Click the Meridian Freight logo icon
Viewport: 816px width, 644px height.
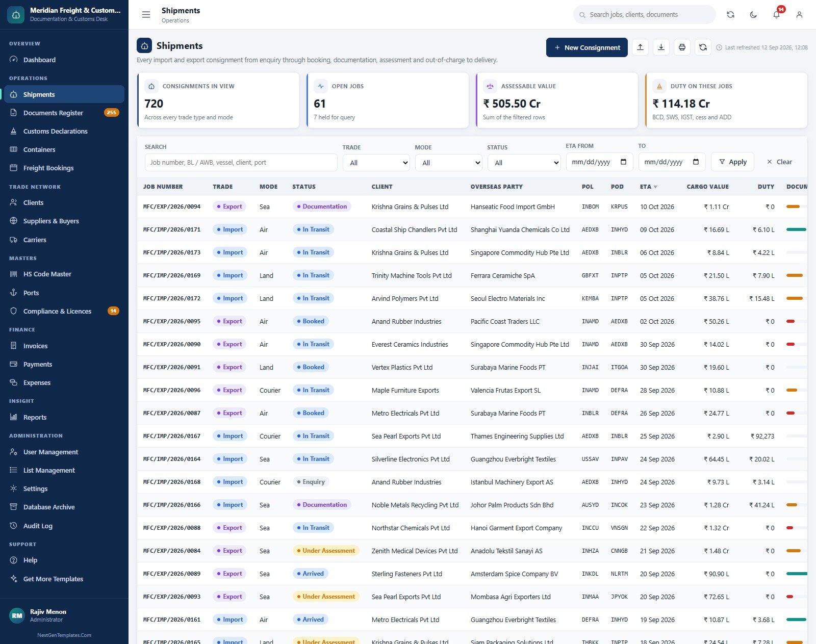click(x=16, y=15)
